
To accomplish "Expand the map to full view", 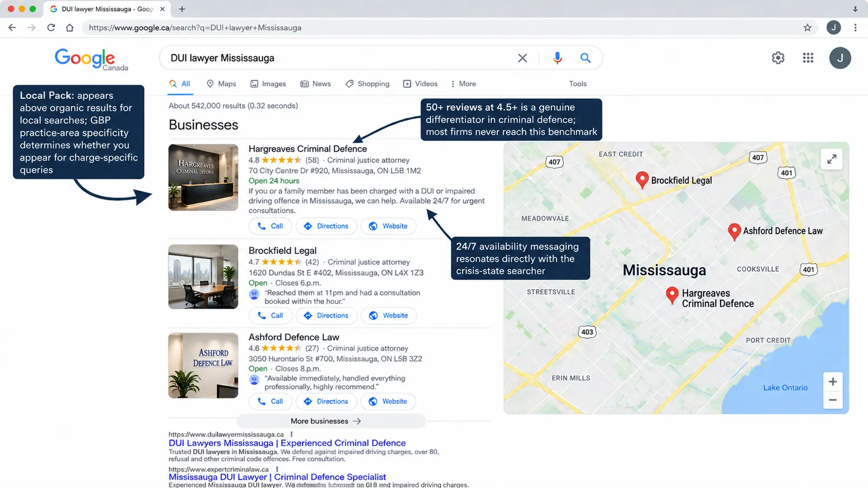I will coord(831,159).
